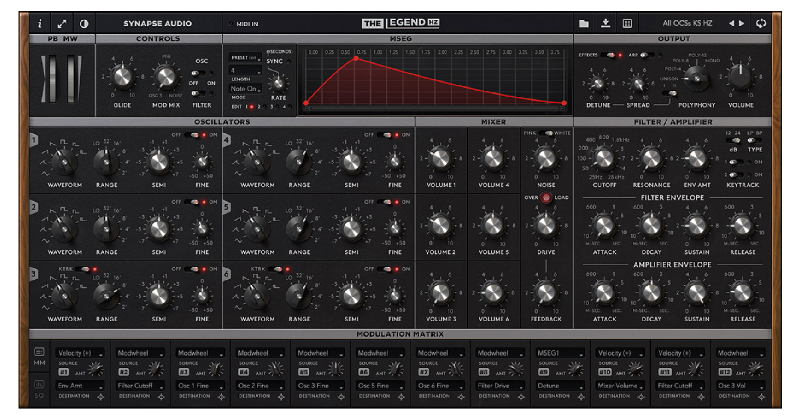This screenshot has height=418, width=800.
Task: Toggle the contrast theme icon in the header
Action: coord(84,23)
